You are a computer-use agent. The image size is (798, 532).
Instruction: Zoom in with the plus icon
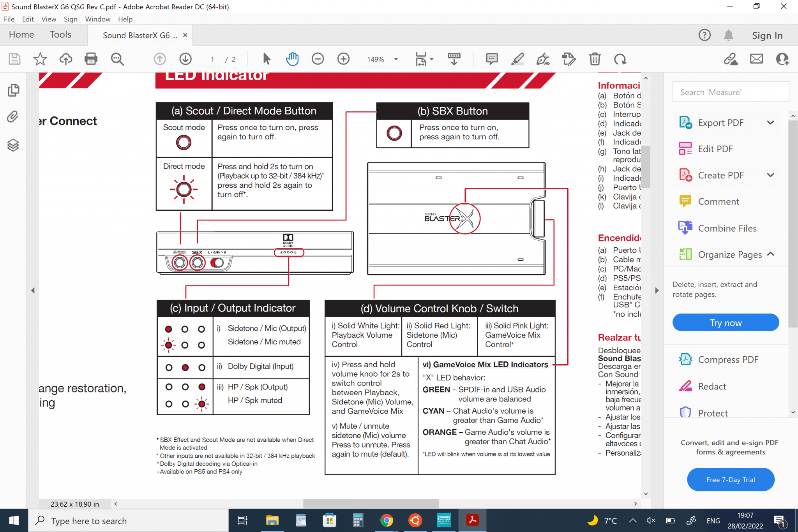pyautogui.click(x=343, y=59)
